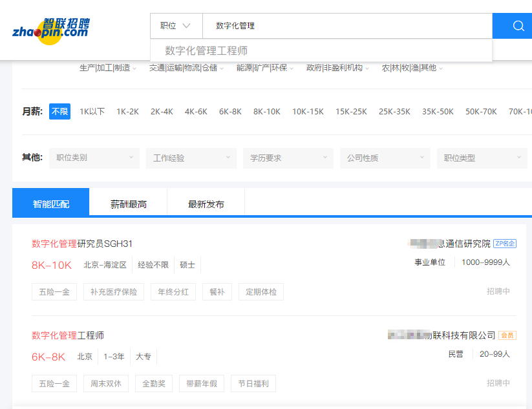Screen dimensions: 532x409
Task: Select the 不限 salary option
Action: point(59,112)
